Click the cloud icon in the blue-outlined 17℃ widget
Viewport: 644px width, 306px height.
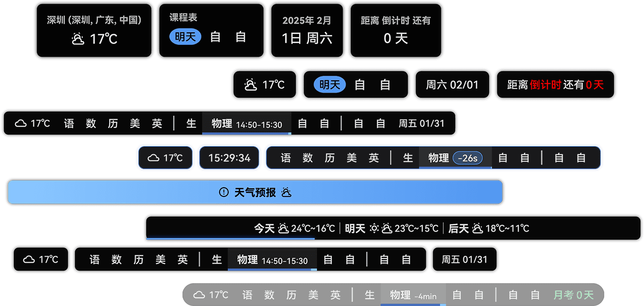point(154,158)
